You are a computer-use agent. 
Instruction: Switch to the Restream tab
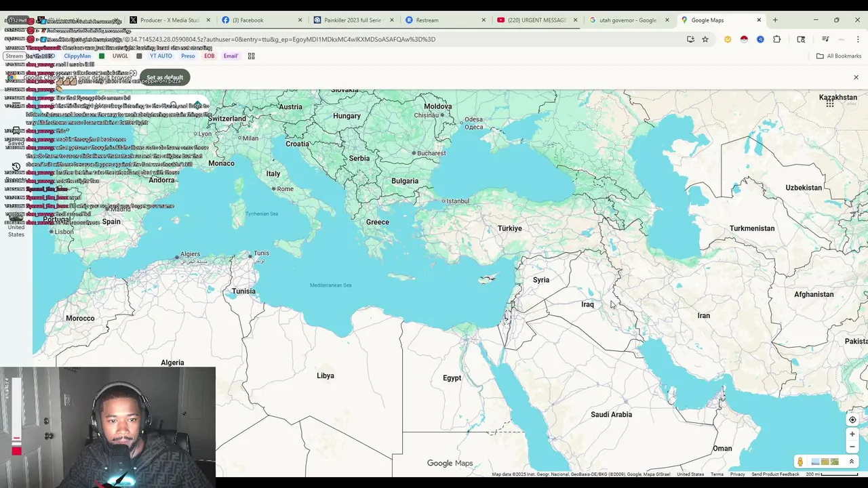[x=445, y=20]
